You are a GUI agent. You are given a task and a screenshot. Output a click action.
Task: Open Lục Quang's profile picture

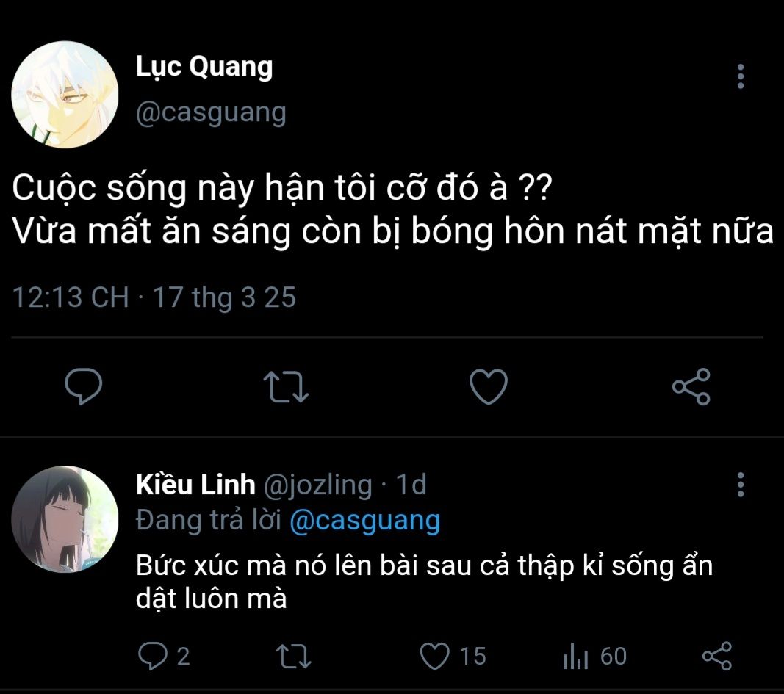pos(65,95)
